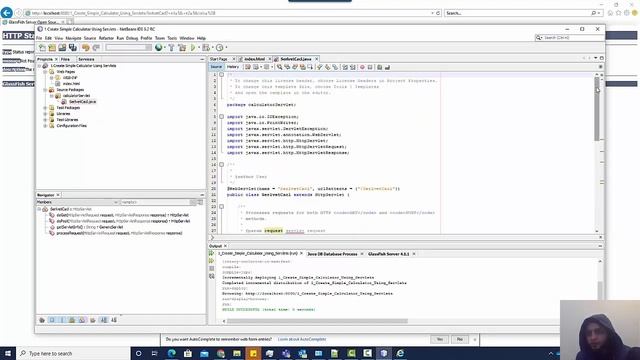This screenshot has height=360, width=640.
Task: Click the Sort by Name icon in Navigator
Action: point(104,320)
